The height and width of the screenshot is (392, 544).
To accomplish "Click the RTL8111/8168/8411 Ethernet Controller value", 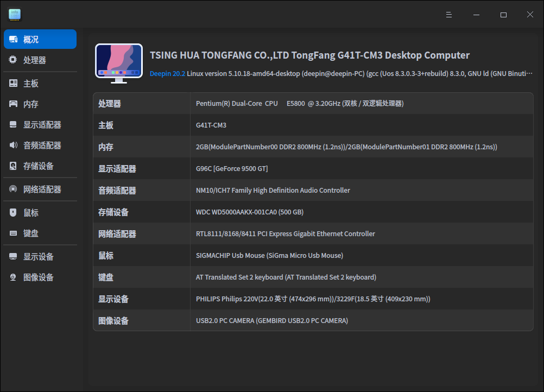I will point(286,234).
